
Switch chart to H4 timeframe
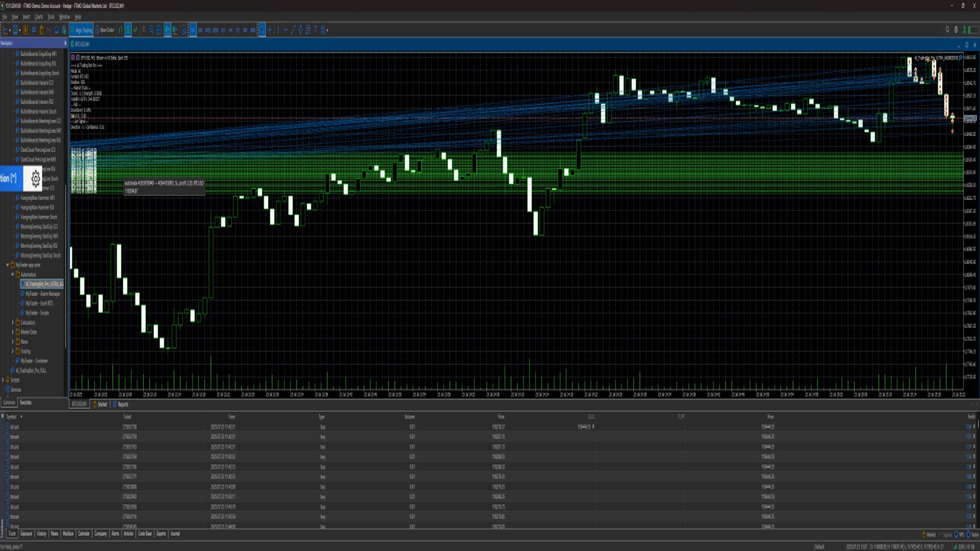[x=230, y=30]
